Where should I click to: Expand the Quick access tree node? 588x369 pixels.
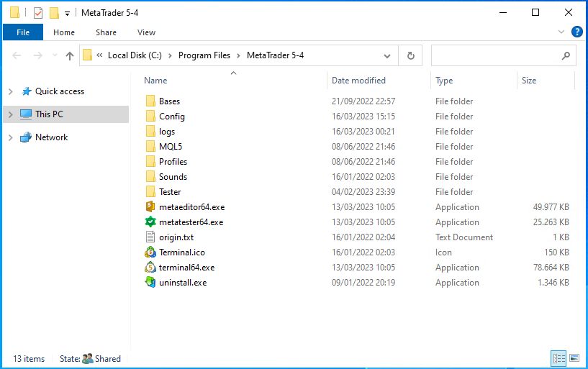[11, 91]
